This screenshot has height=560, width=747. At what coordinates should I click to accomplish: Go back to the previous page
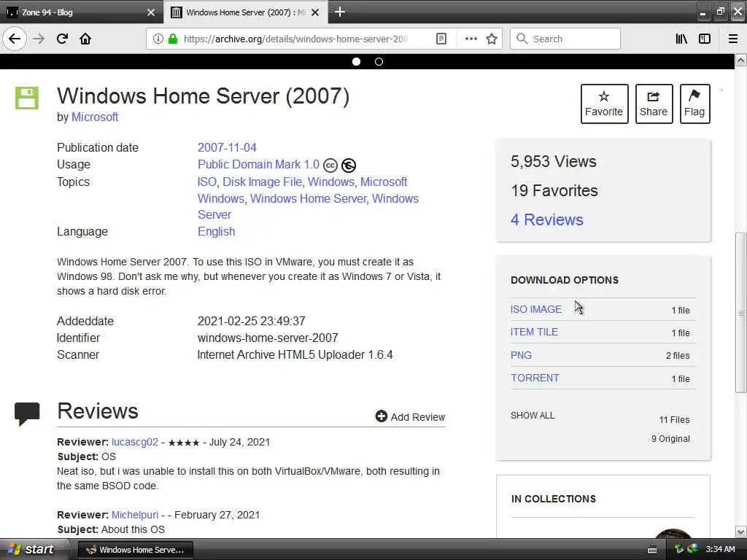(x=15, y=39)
